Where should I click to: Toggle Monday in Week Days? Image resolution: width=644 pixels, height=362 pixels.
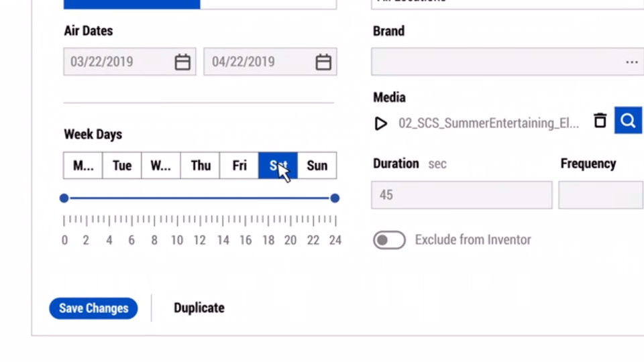(83, 166)
